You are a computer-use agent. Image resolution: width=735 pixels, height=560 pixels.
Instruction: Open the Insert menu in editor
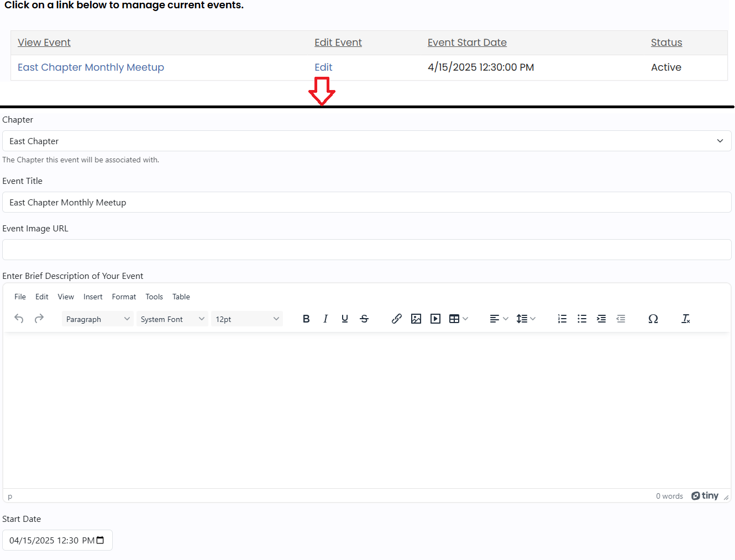coord(93,297)
